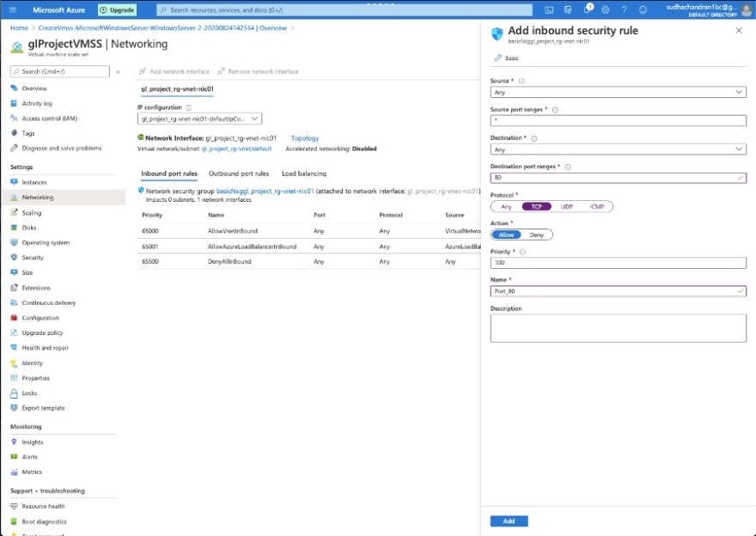Select the UDP protocol option

click(566, 207)
